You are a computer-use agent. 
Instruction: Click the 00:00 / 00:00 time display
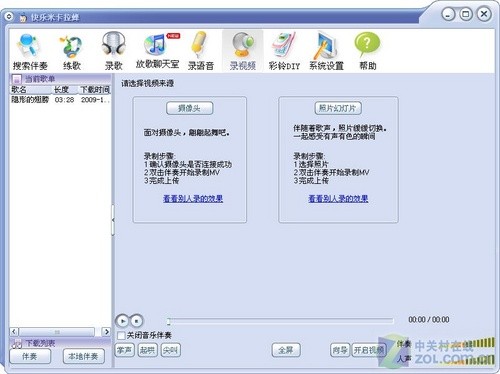pyautogui.click(x=429, y=320)
